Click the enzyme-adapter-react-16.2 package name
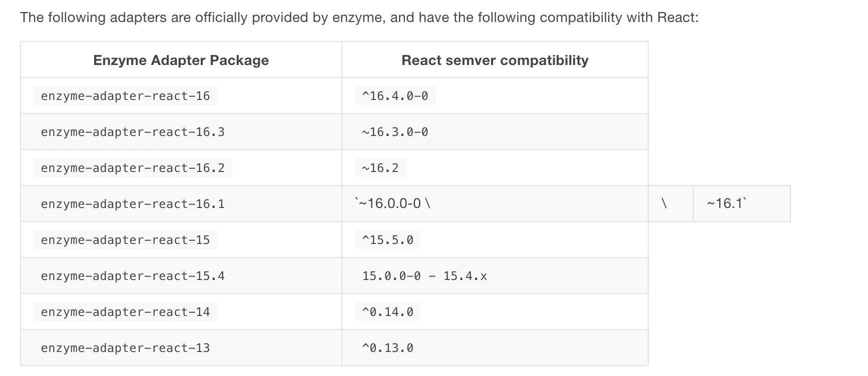 point(133,168)
